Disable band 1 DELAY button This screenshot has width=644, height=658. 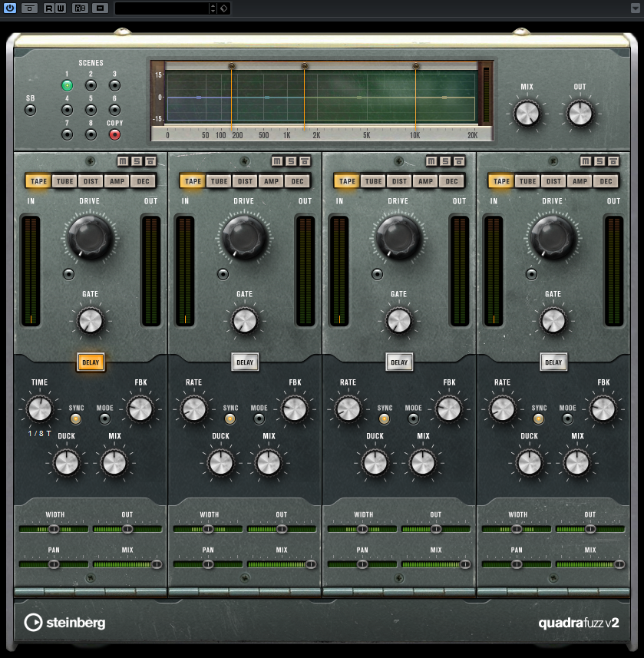point(91,362)
